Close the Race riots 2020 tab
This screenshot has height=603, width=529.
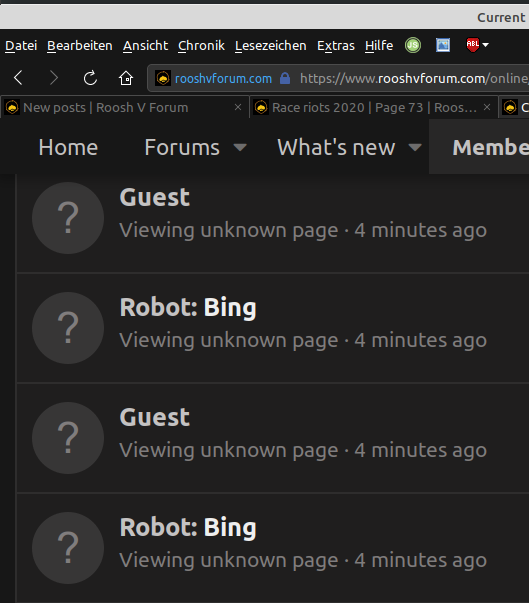pyautogui.click(x=487, y=107)
